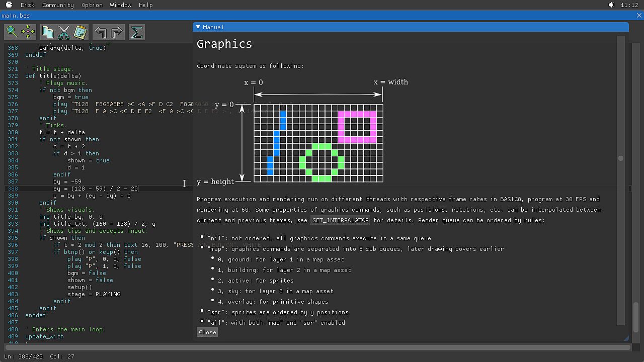
Task: Click the editor horizontal scrollbar at bottom
Action: [317, 347]
